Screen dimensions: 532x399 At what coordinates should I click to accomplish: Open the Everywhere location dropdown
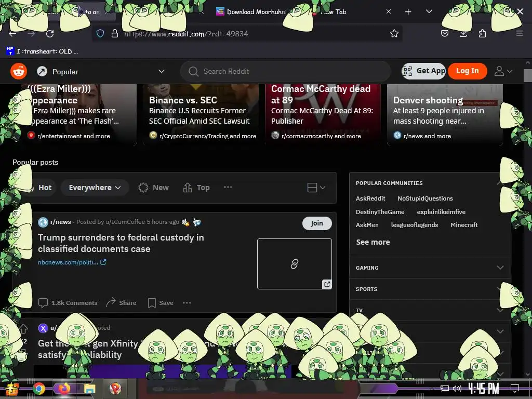(x=95, y=188)
